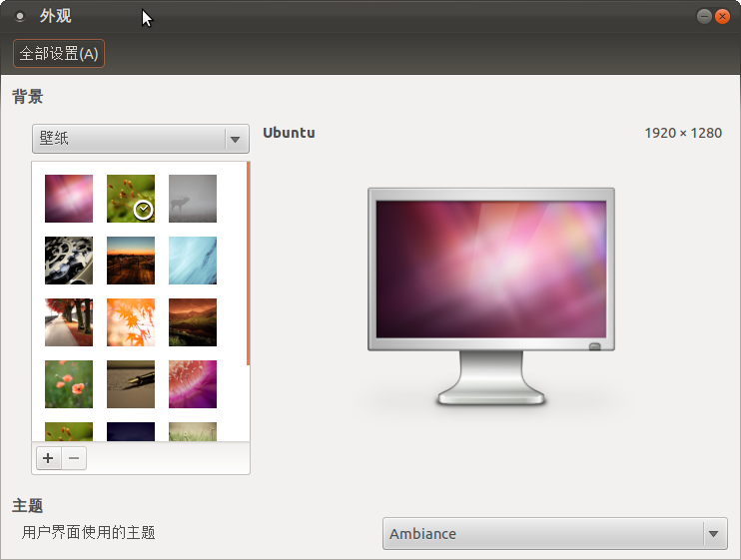The width and height of the screenshot is (741, 560).
Task: Click the minus button to remove wallpaper
Action: pyautogui.click(x=74, y=458)
